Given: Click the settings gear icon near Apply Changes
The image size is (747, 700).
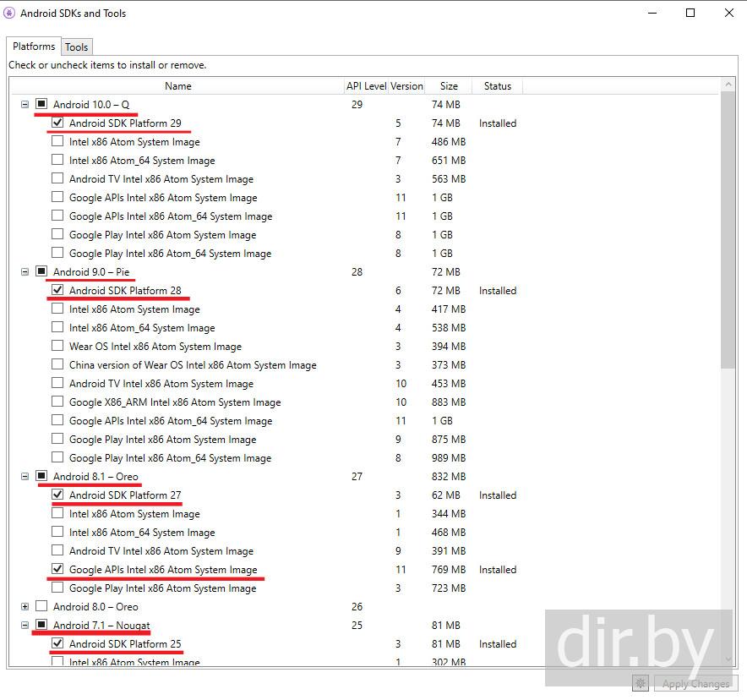Looking at the screenshot, I should 641,683.
